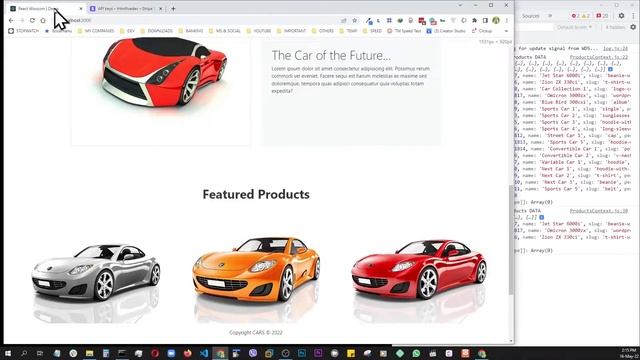Open the OTHERS bookmark folder
640x360 pixels.
tap(323, 31)
